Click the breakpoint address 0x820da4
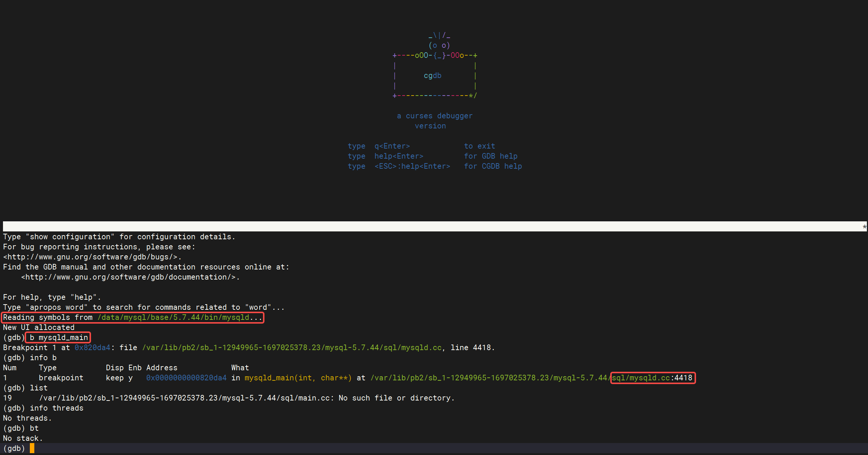868x455 pixels. 92,348
